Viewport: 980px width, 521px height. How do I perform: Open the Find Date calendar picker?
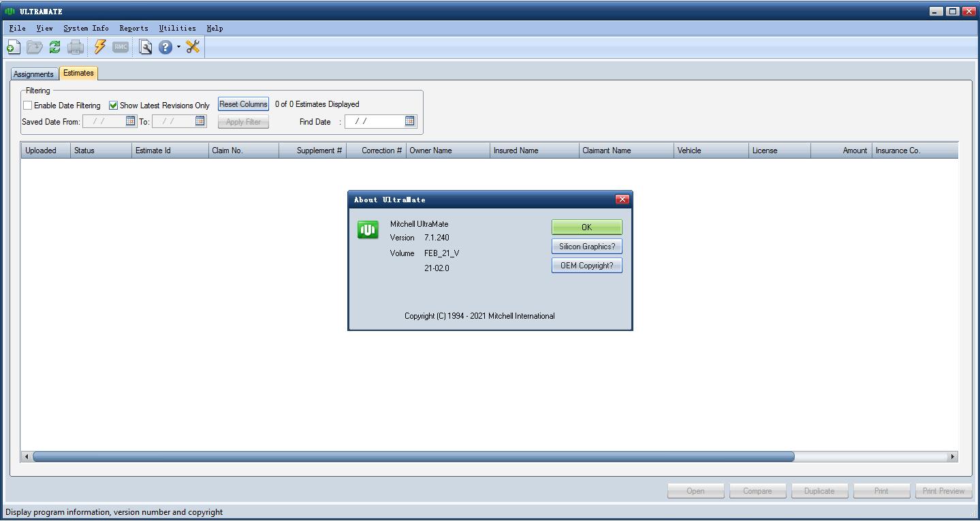(x=410, y=121)
